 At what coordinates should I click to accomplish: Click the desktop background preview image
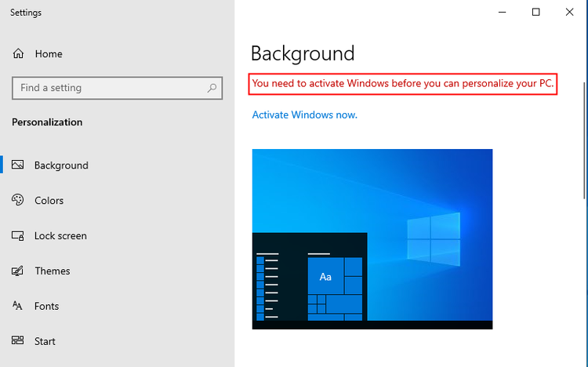[x=372, y=238]
